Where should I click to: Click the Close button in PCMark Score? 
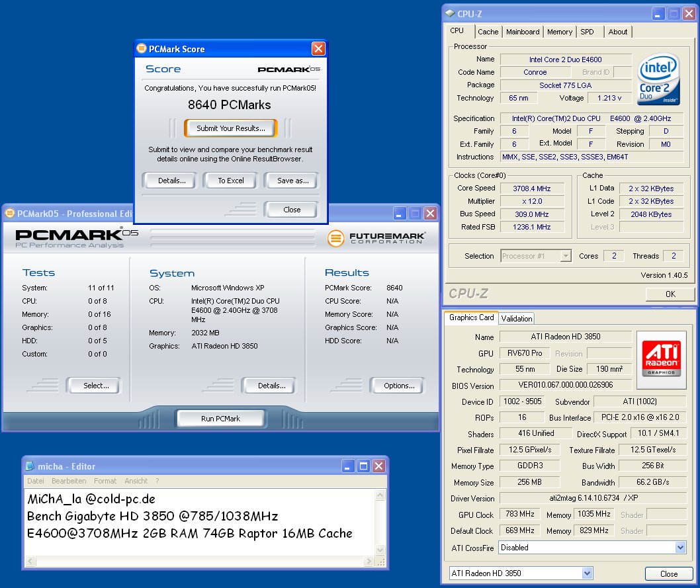pyautogui.click(x=292, y=210)
